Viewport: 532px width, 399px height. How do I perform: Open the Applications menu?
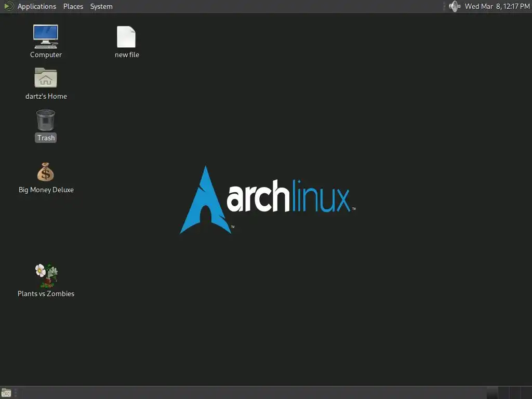pyautogui.click(x=37, y=6)
